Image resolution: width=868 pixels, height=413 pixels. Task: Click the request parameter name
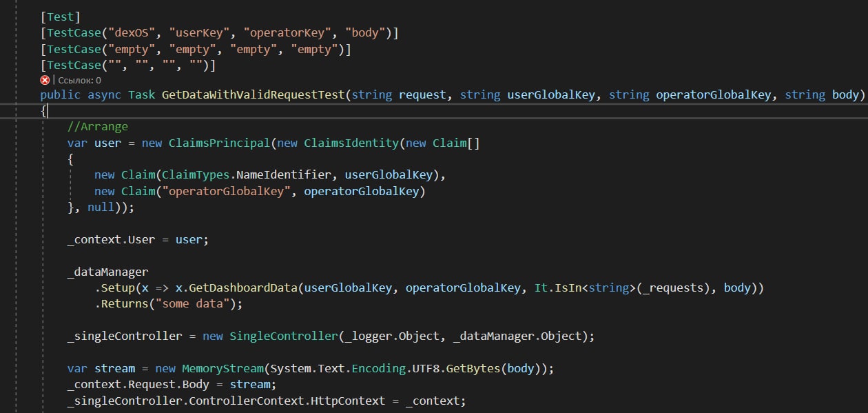click(x=422, y=95)
